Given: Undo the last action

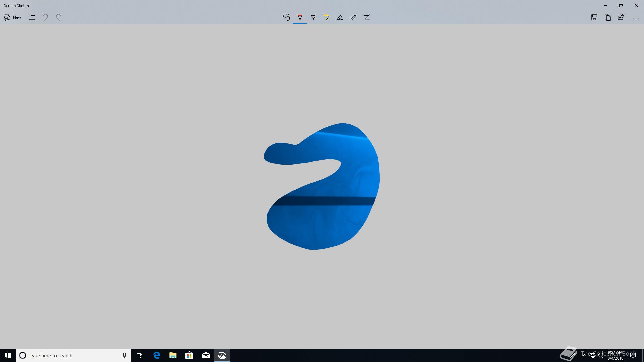Looking at the screenshot, I should point(45,17).
